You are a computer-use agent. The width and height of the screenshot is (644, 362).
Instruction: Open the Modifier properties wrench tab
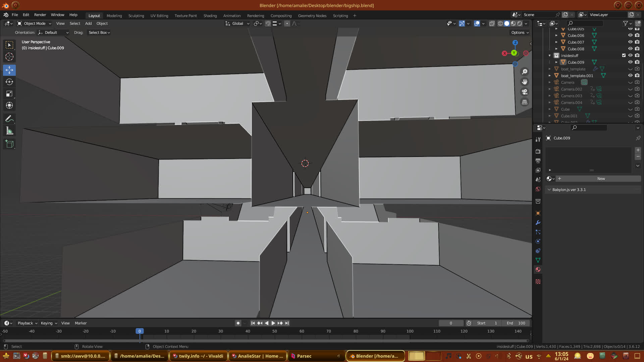538,223
